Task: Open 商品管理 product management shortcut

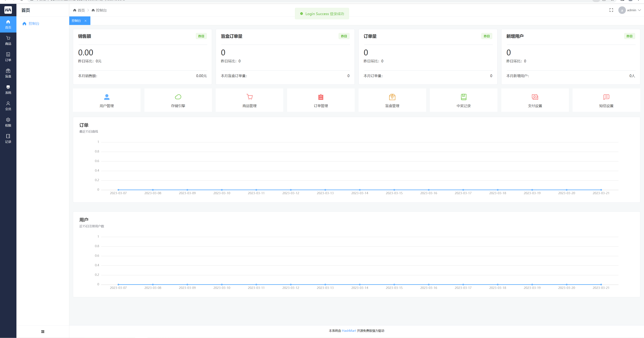Action: [249, 100]
